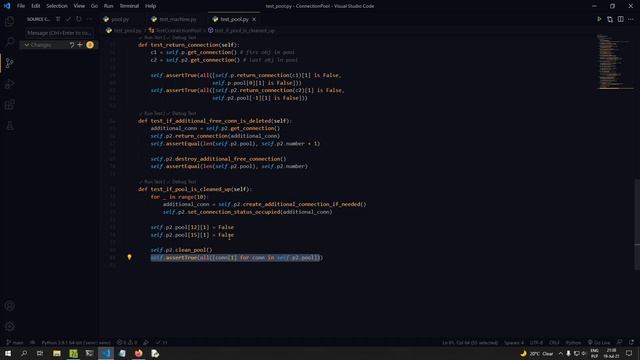The image size is (640, 360).
Task: Open the Help menu
Action: tap(151, 6)
